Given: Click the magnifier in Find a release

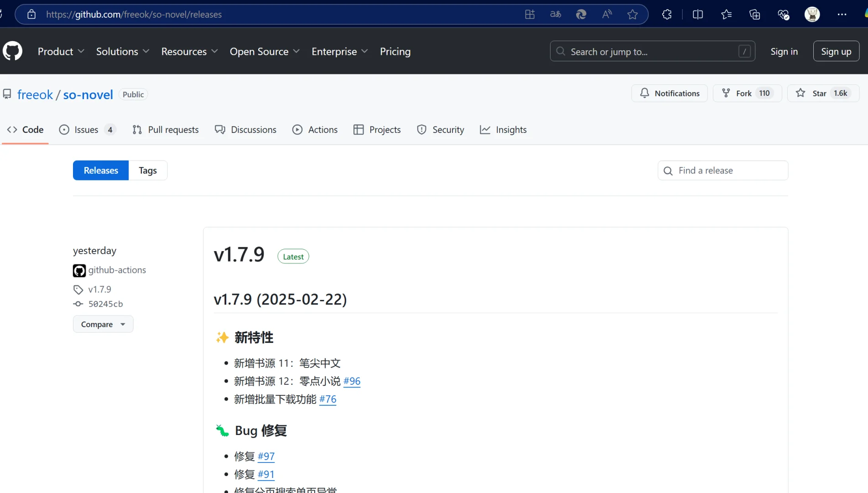Looking at the screenshot, I should tap(668, 171).
